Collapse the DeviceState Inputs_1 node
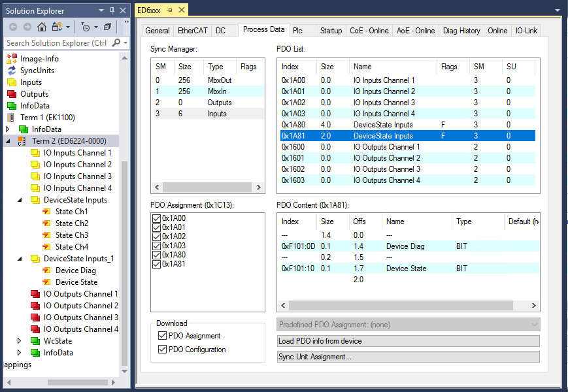The height and width of the screenshot is (392, 568). click(20, 259)
